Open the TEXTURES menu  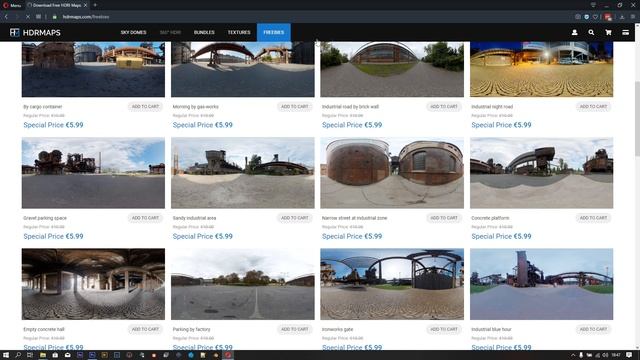click(x=239, y=32)
